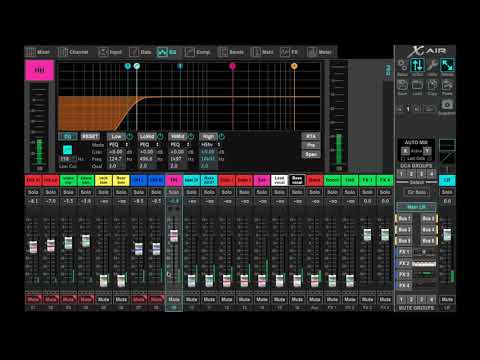Click the Resize window arrows icon
Screen dimensions: 480x360
[447, 65]
